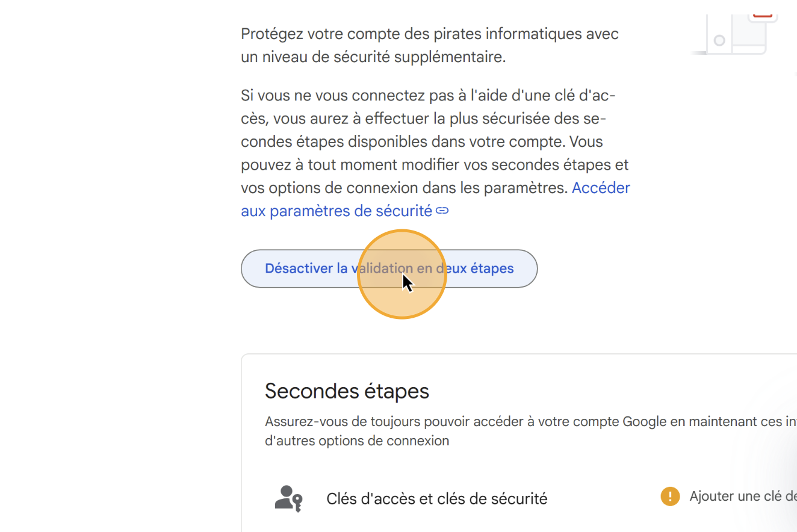Click the "d'autres options de connexion" text

pos(356,441)
